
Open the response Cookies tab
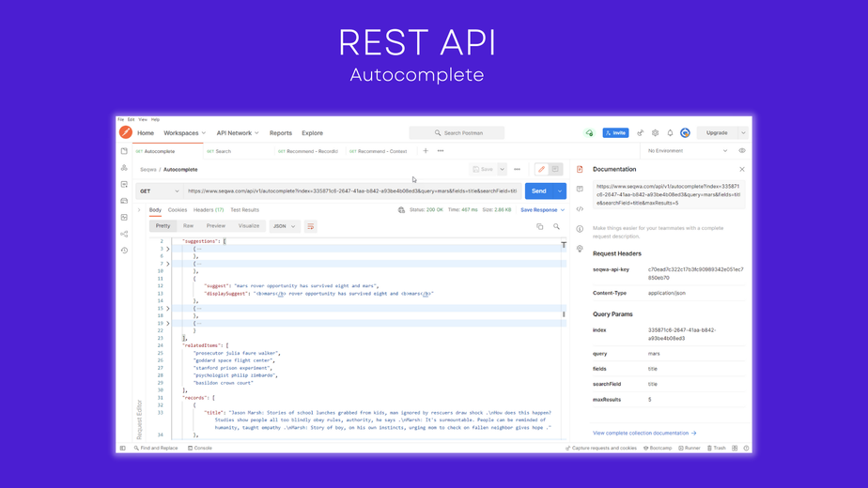178,209
